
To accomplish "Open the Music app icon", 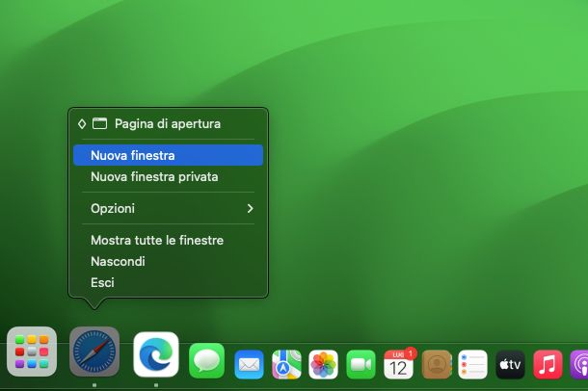I will pyautogui.click(x=548, y=364).
